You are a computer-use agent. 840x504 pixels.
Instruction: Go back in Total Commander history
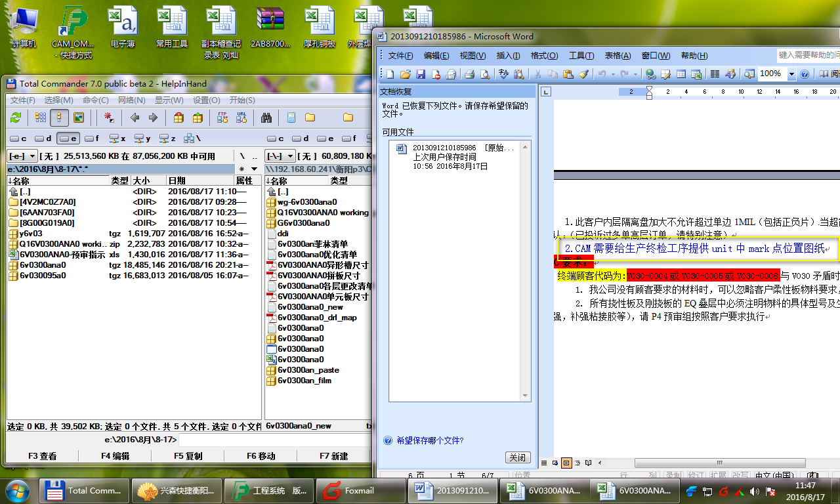[x=135, y=117]
